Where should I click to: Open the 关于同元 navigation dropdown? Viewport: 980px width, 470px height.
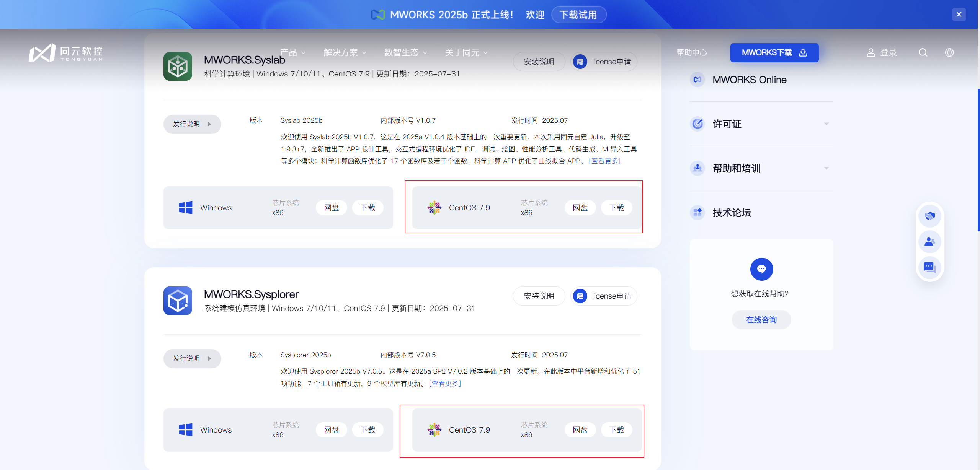466,52
